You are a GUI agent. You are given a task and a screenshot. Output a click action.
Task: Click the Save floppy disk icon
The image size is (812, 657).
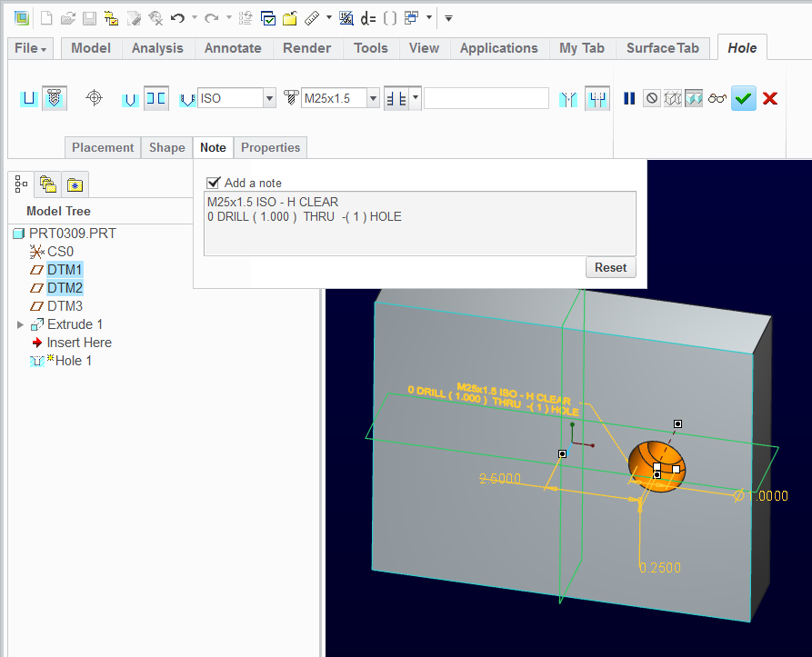(90, 18)
